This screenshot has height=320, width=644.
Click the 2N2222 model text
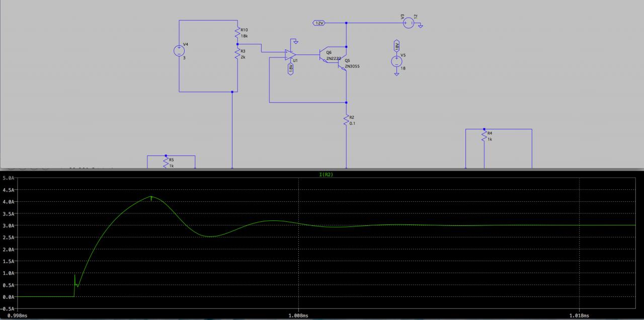tap(334, 59)
